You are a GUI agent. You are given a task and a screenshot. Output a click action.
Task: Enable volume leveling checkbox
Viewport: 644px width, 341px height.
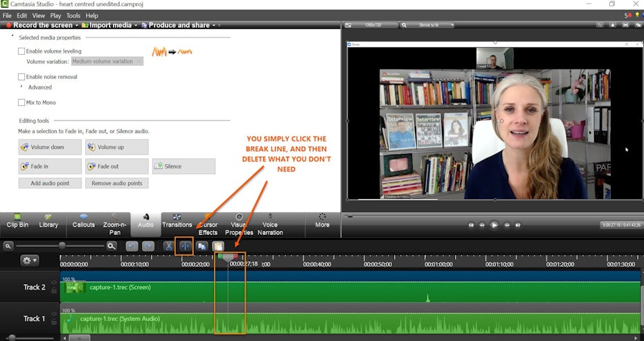pos(21,51)
